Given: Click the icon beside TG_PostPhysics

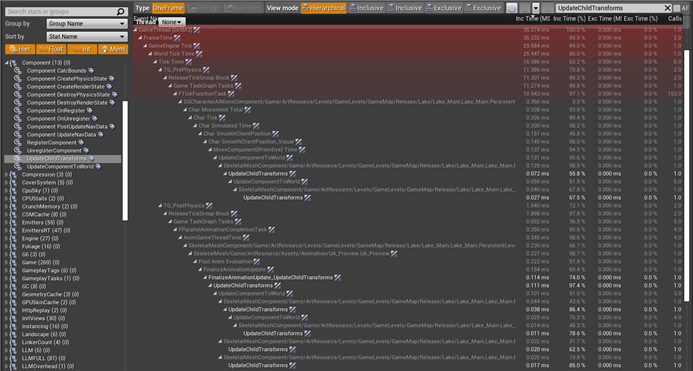Looking at the screenshot, I should coord(209,205).
